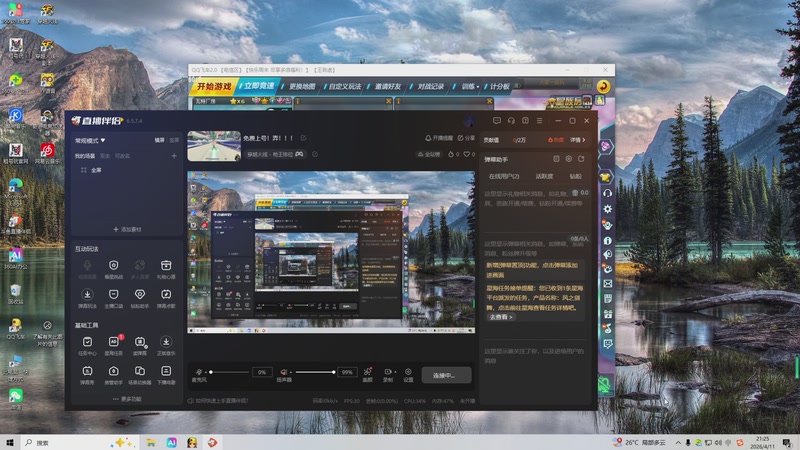This screenshot has height=450, width=800.
Task: Switch to 在线用户(2) tab
Action: tap(504, 176)
